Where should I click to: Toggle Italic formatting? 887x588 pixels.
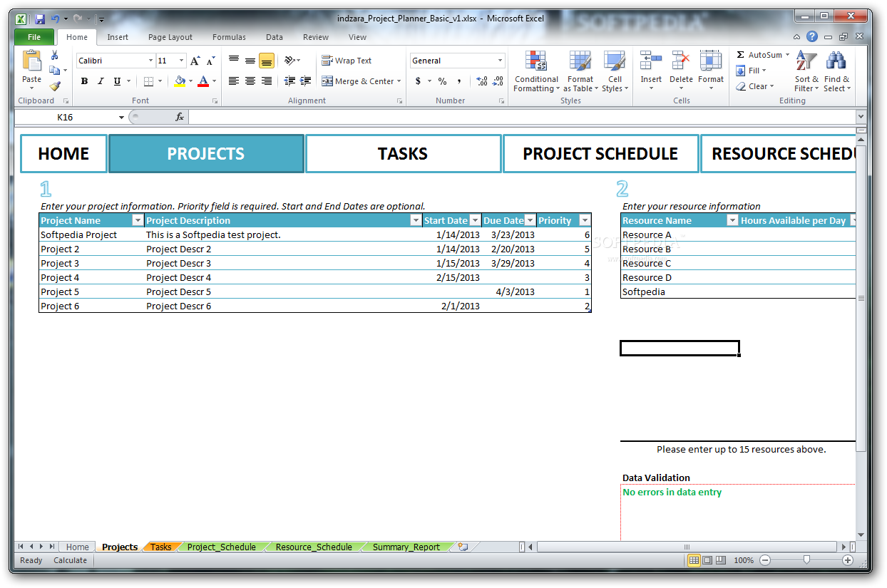[x=101, y=81]
